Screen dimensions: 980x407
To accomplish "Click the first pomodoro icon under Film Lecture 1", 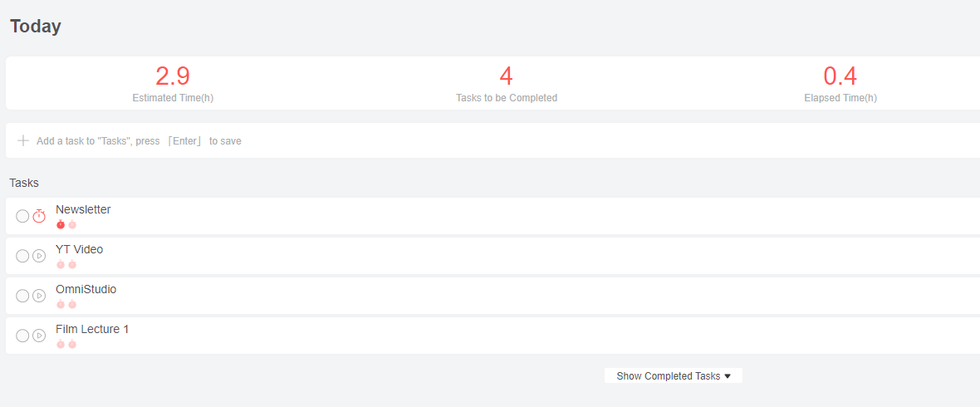I will tap(61, 344).
